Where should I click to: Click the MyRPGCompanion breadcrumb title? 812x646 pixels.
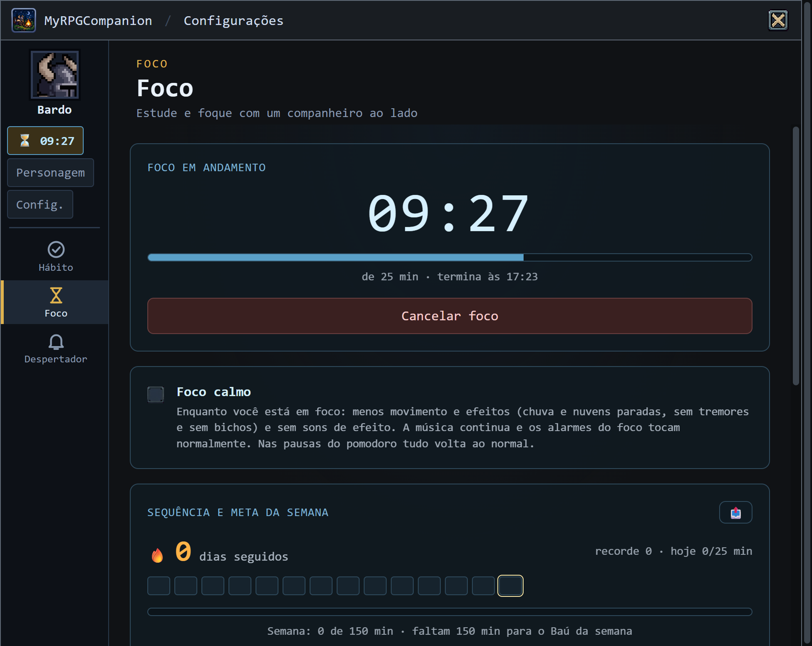[x=98, y=20]
